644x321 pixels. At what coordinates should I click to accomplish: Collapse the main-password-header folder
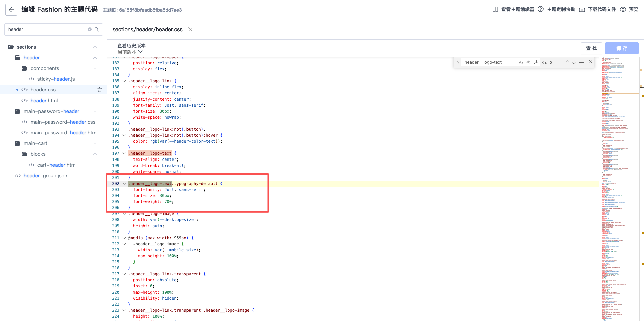(x=95, y=111)
